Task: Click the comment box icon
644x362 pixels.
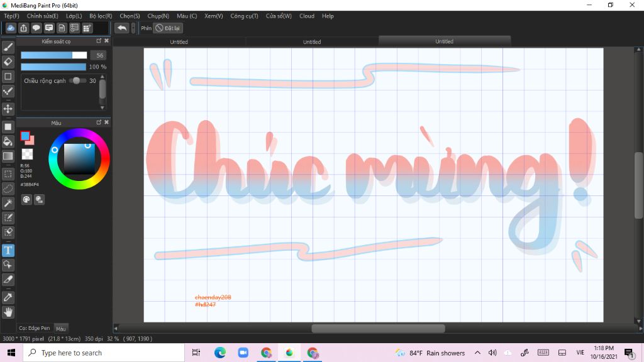Action: tap(49, 28)
